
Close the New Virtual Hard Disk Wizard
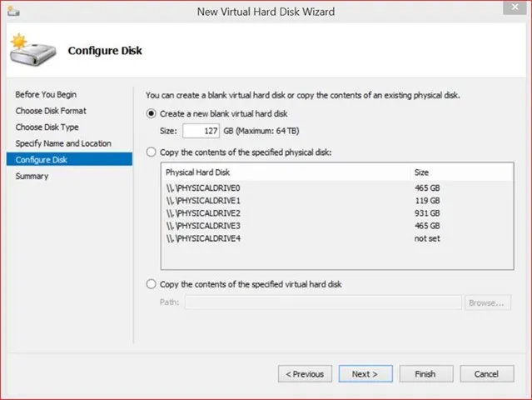tap(515, 7)
